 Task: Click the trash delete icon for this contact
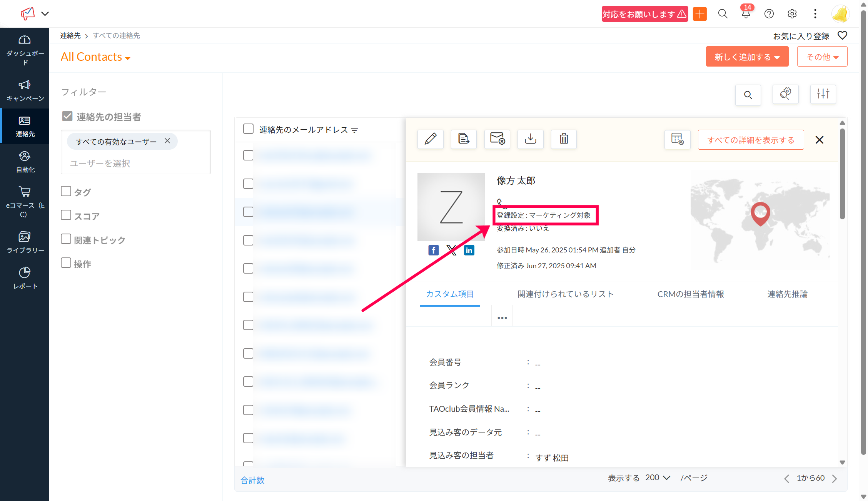pyautogui.click(x=564, y=139)
